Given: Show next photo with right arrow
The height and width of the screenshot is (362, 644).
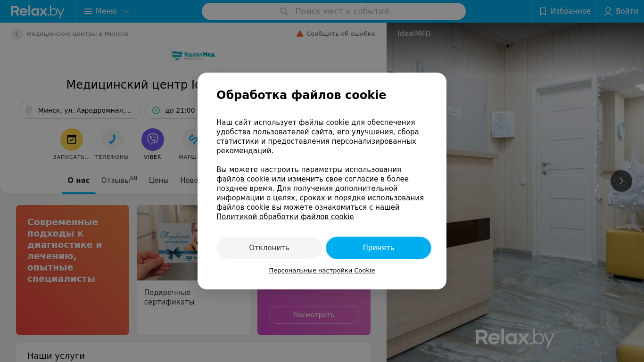Looking at the screenshot, I should coord(621,181).
